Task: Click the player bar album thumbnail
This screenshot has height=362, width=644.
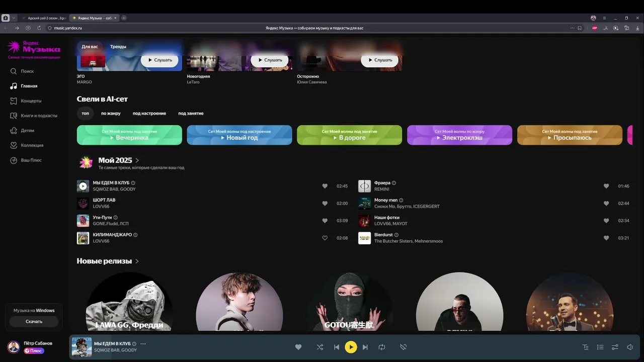Action: (82, 347)
